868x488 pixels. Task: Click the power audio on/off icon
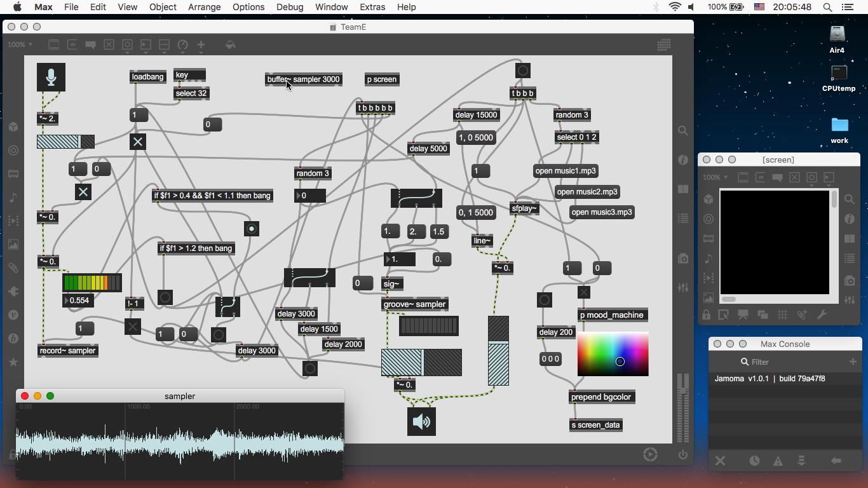[683, 454]
